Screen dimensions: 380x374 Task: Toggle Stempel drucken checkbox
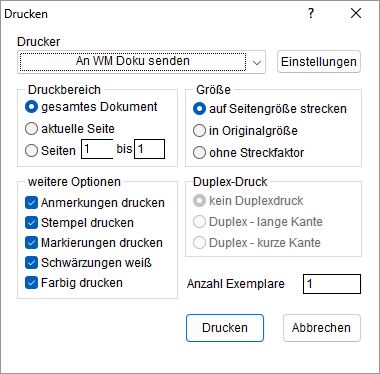point(31,223)
